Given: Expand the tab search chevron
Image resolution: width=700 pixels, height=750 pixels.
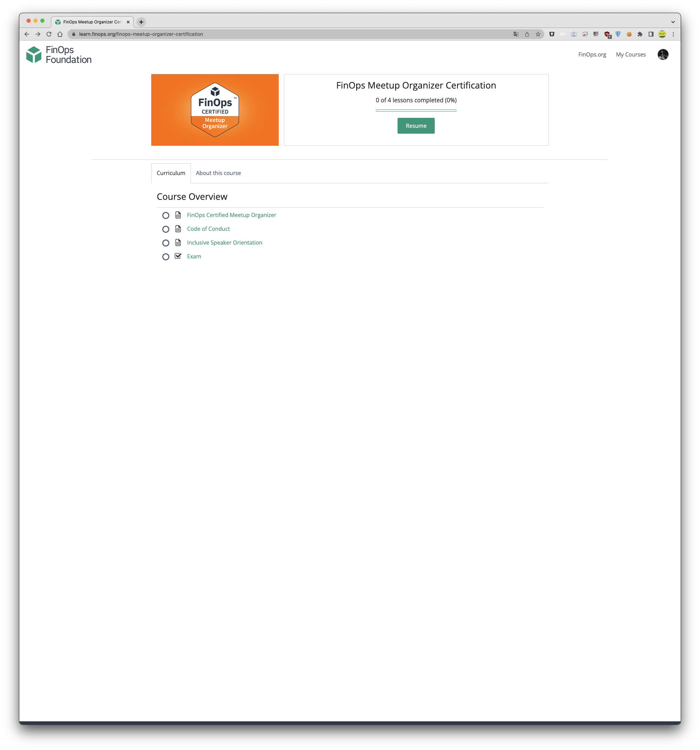Looking at the screenshot, I should (672, 22).
